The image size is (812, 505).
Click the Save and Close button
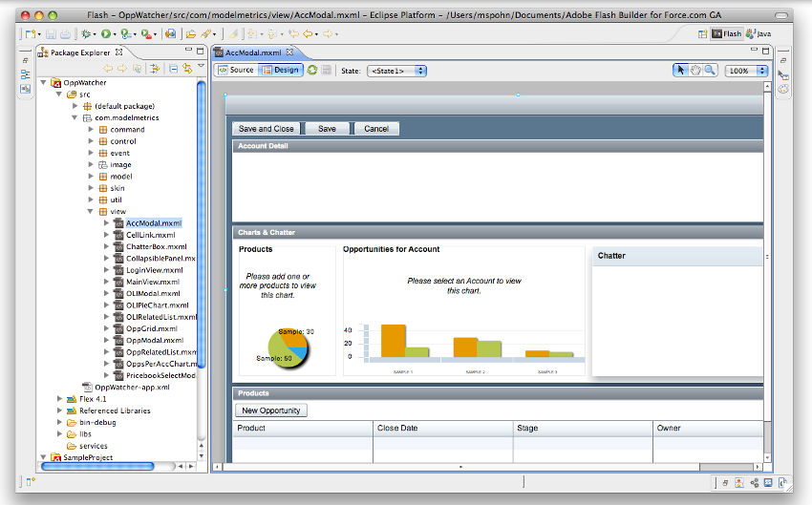pos(267,129)
